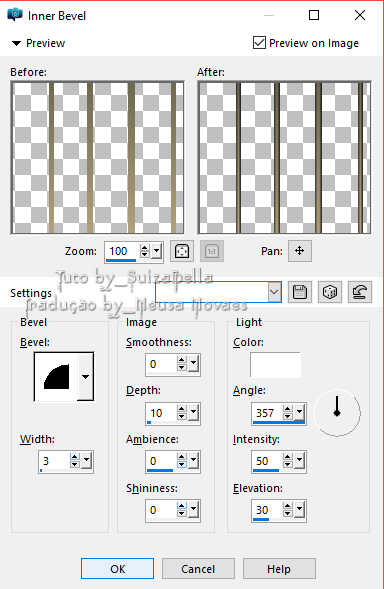Viewport: 384px width, 589px height.
Task: Click the save preset floppy disk icon
Action: click(x=299, y=292)
